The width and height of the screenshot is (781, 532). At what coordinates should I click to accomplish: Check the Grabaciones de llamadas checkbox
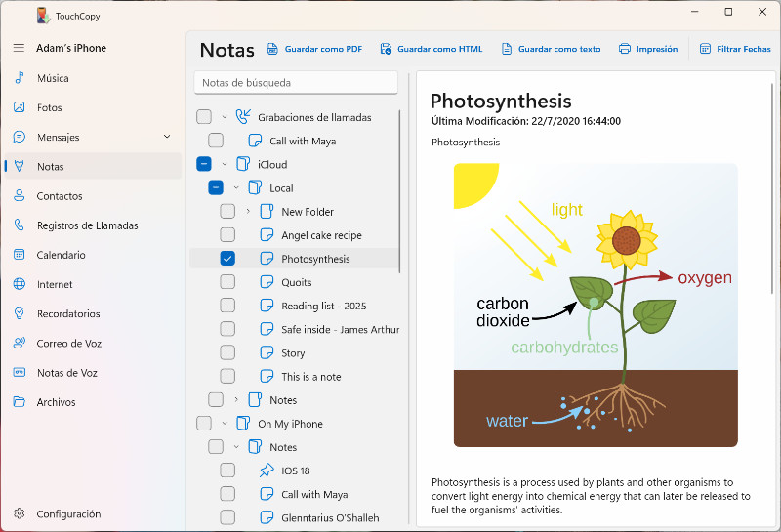tap(204, 116)
